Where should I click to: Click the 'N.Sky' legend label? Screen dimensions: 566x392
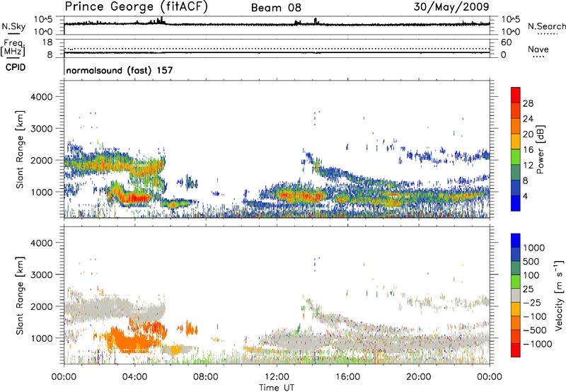(x=13, y=26)
